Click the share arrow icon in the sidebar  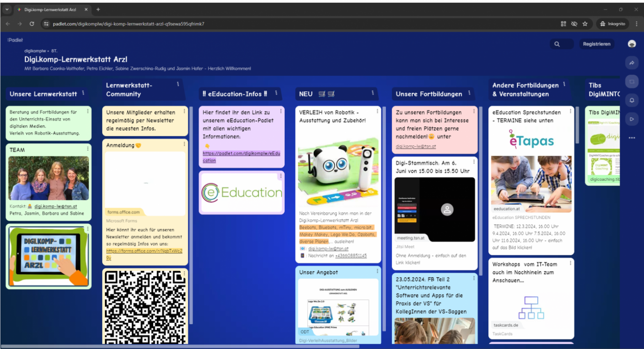point(632,62)
